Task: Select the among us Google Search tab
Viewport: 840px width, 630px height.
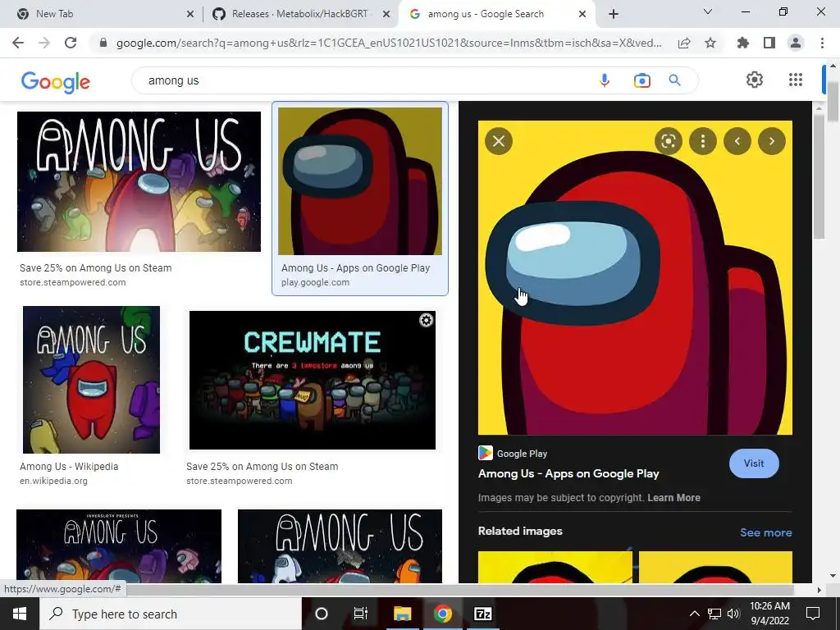Action: click(495, 14)
